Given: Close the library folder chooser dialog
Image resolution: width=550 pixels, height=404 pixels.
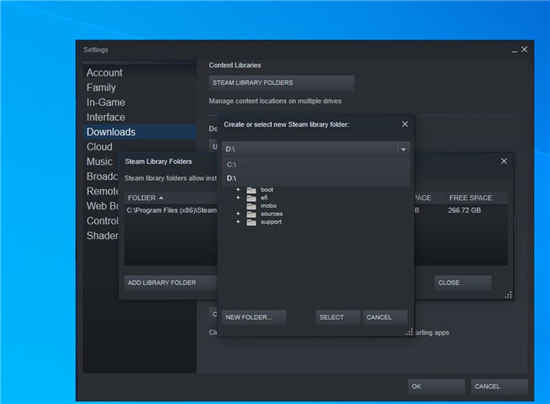Looking at the screenshot, I should point(404,124).
